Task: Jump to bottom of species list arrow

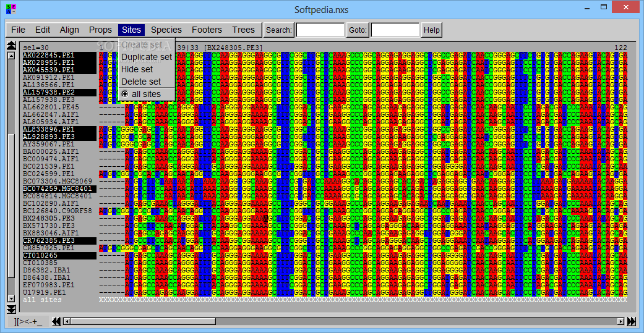Action: (11, 308)
